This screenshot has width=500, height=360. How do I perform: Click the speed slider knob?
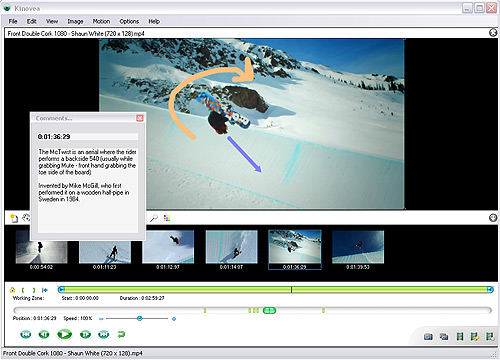[x=140, y=319]
